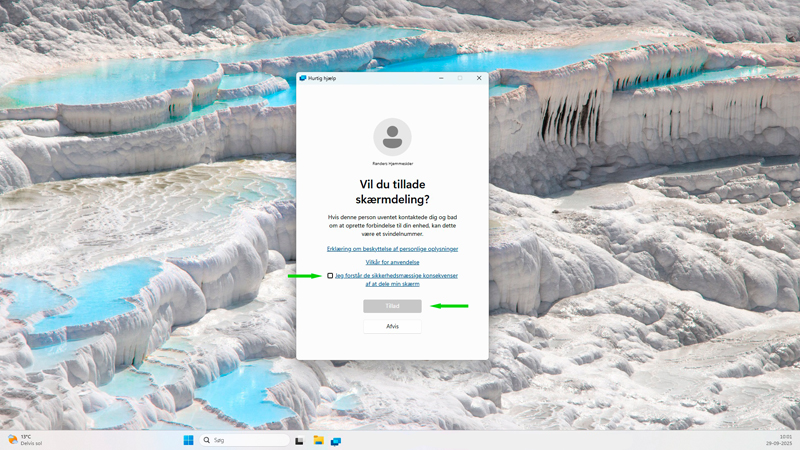Open the weather widget showing 13°C
The image size is (800, 450).
(24, 440)
